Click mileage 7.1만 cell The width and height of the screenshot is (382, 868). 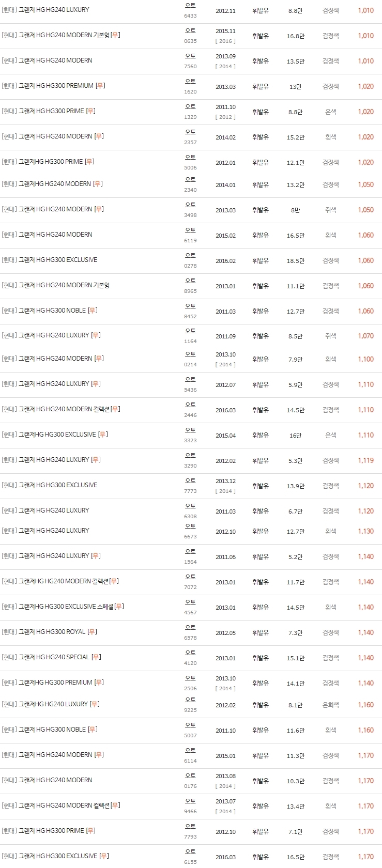[x=296, y=832]
